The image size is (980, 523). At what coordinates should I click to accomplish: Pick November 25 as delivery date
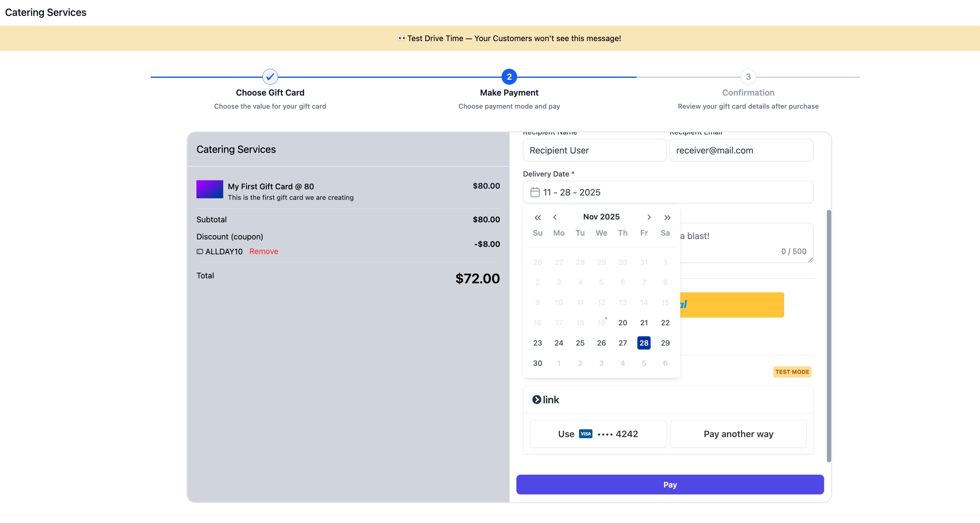580,343
